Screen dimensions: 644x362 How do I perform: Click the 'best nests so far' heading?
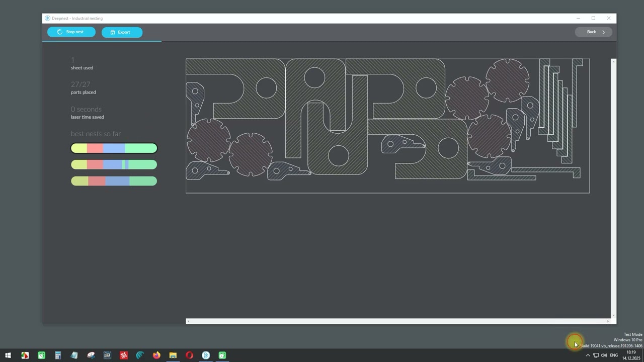(96, 134)
